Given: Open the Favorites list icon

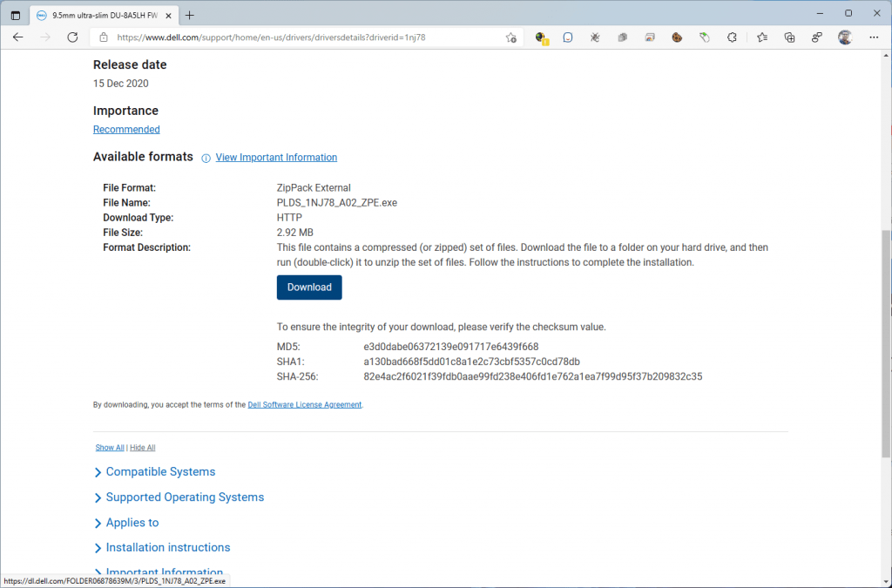Looking at the screenshot, I should point(761,37).
